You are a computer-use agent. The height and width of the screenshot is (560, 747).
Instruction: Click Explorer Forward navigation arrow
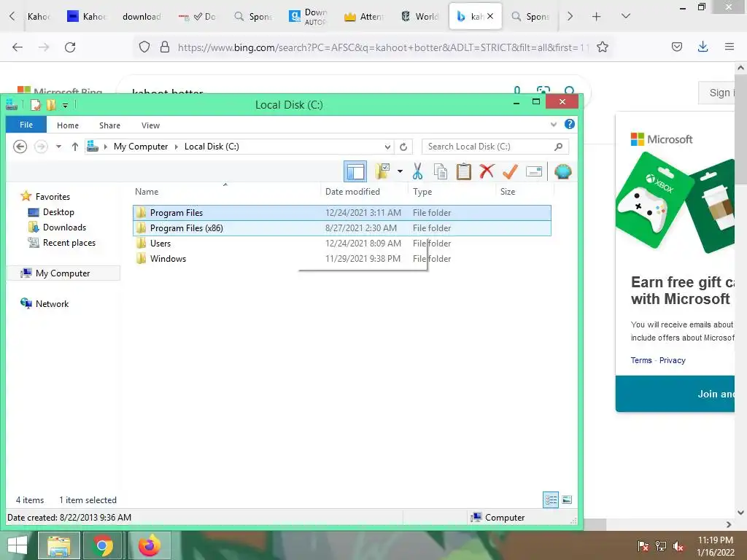click(41, 146)
